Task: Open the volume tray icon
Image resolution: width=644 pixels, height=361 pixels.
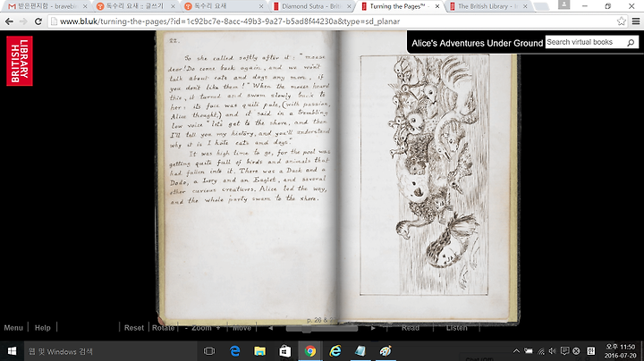Action: pyautogui.click(x=553, y=351)
